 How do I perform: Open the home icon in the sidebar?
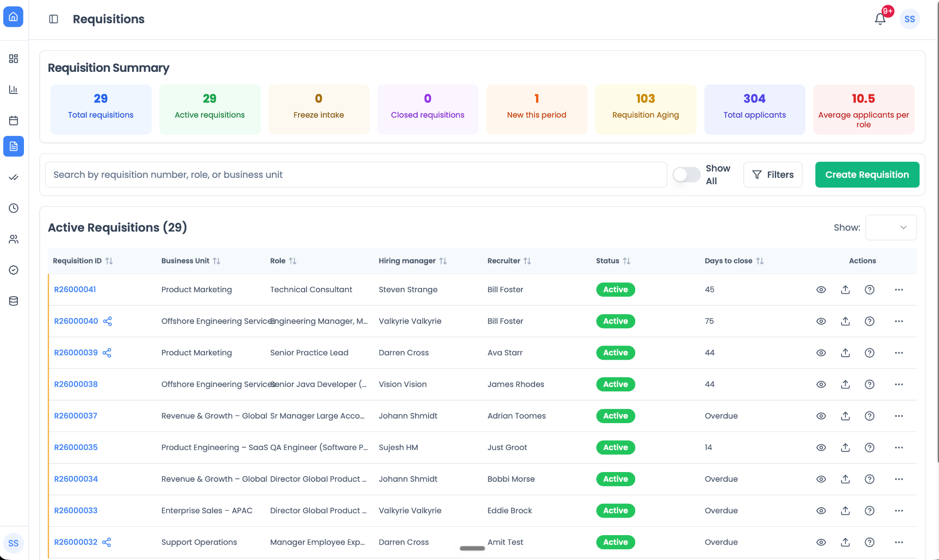click(x=13, y=17)
